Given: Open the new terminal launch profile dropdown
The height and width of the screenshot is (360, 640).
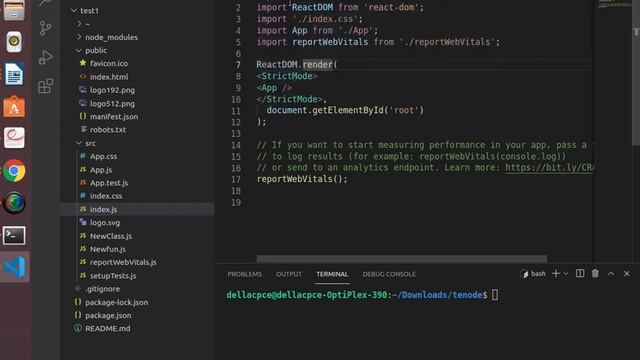Looking at the screenshot, I should (566, 274).
